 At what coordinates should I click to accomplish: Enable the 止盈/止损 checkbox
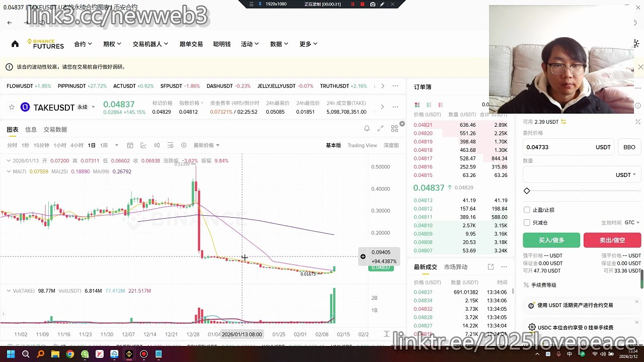coord(527,210)
